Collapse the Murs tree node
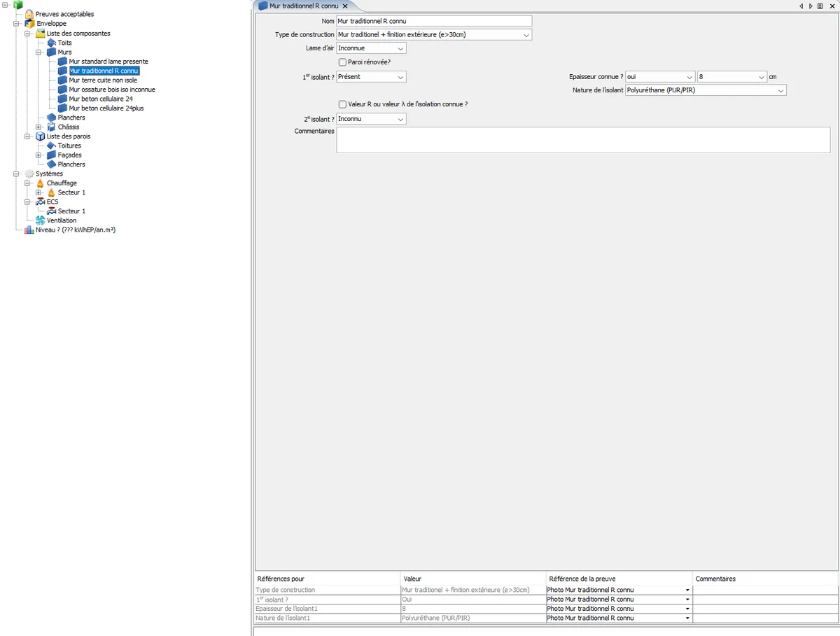 39,52
